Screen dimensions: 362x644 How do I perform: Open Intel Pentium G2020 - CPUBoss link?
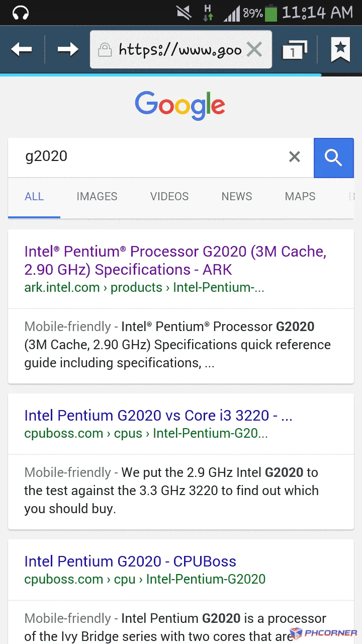(x=130, y=561)
